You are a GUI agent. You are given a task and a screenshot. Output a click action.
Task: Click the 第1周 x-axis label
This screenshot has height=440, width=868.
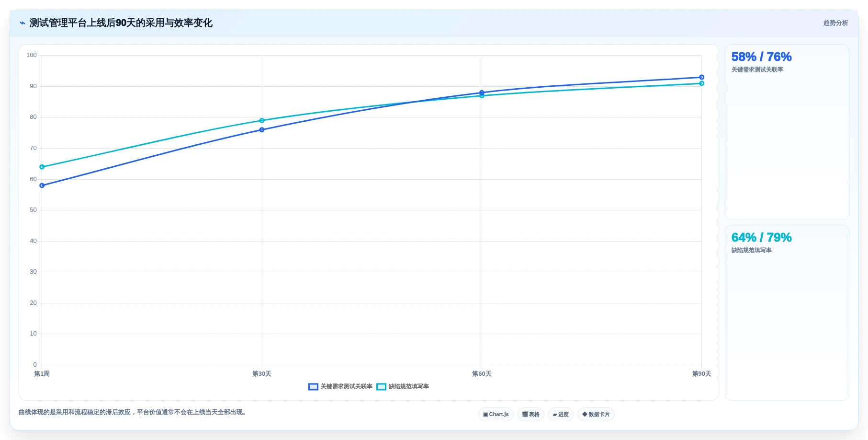coord(42,374)
